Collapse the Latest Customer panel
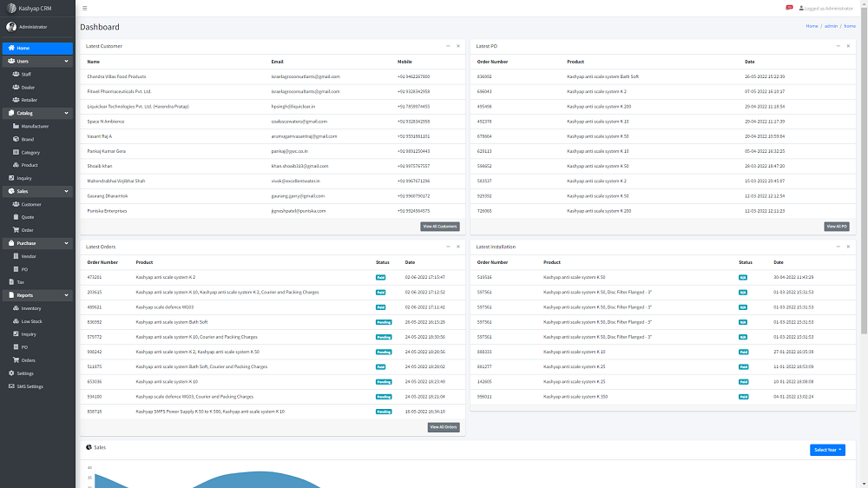Screen dimensions: 868x488 [x=448, y=45]
